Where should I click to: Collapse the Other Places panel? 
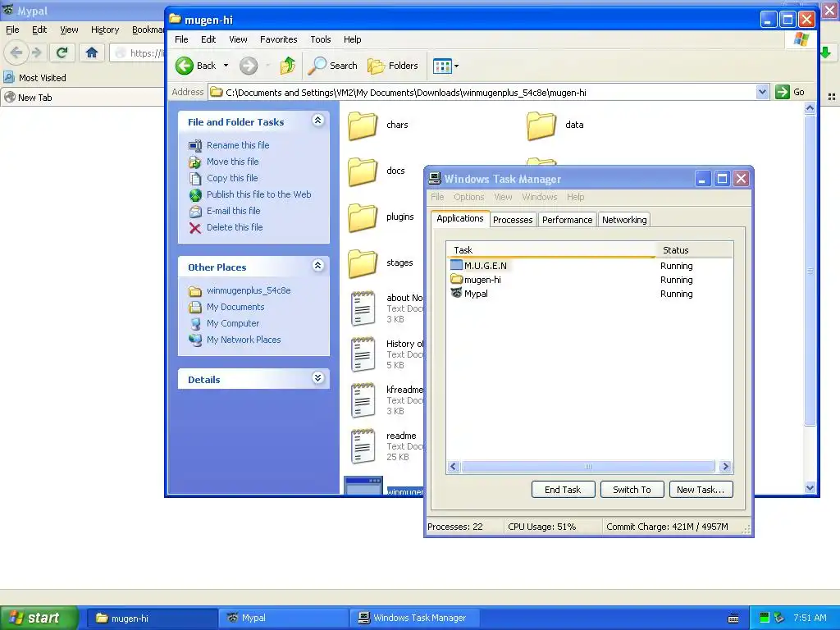317,265
